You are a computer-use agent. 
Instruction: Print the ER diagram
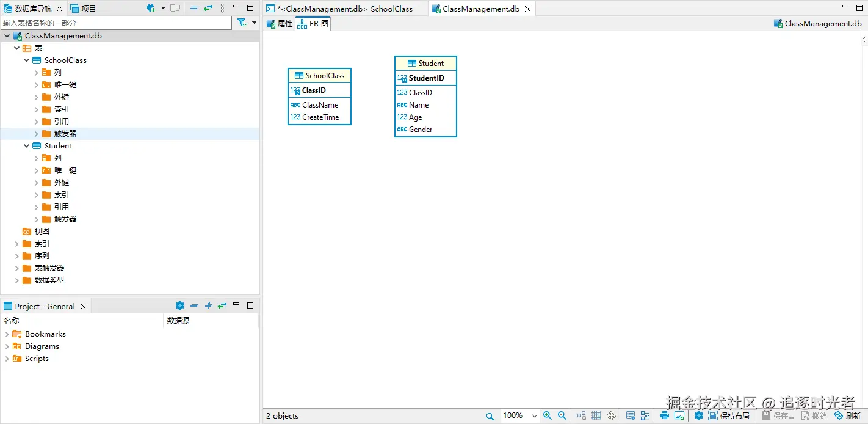pyautogui.click(x=665, y=415)
